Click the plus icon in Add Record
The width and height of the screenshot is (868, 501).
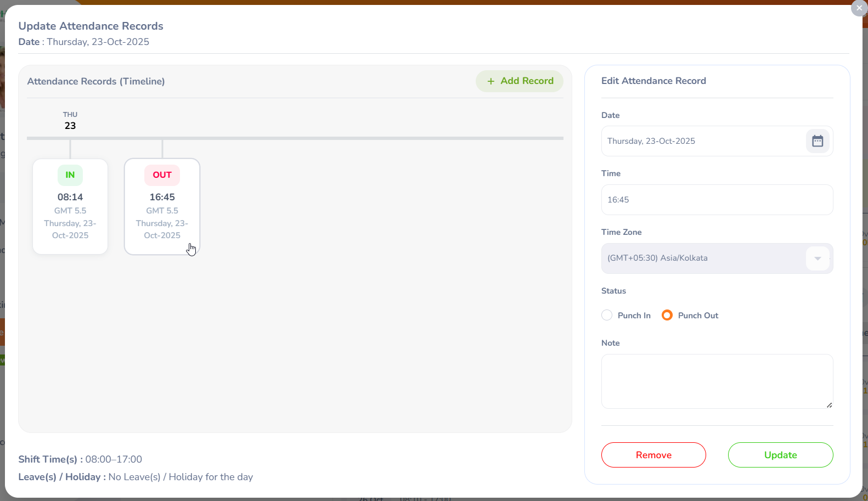(x=491, y=81)
